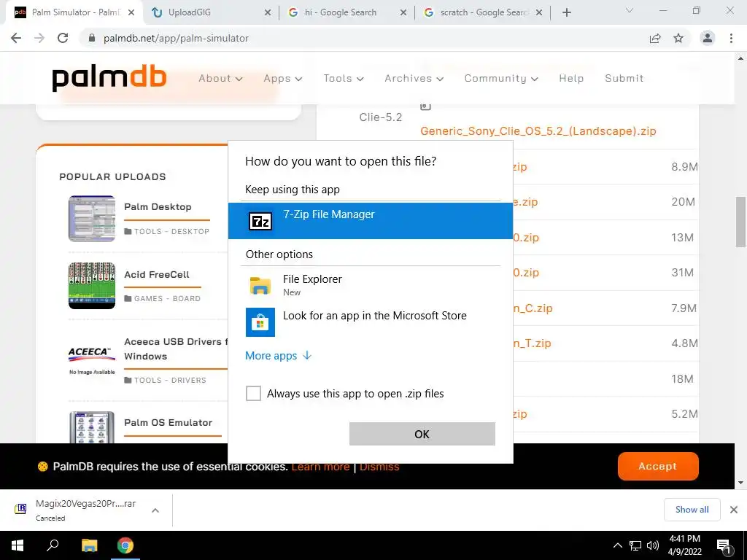The height and width of the screenshot is (560, 747).
Task: Click the Acid FreeCell thumbnail
Action: [91, 286]
